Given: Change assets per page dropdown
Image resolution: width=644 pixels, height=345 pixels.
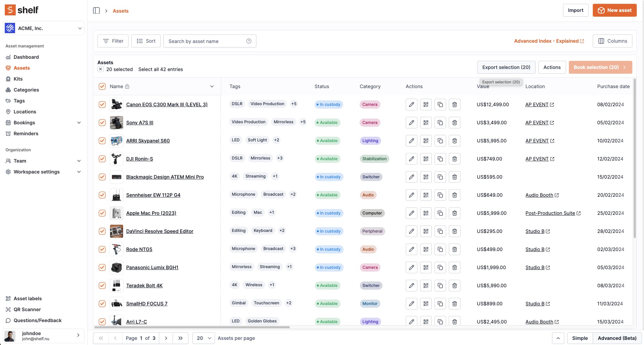Looking at the screenshot, I should (204, 338).
